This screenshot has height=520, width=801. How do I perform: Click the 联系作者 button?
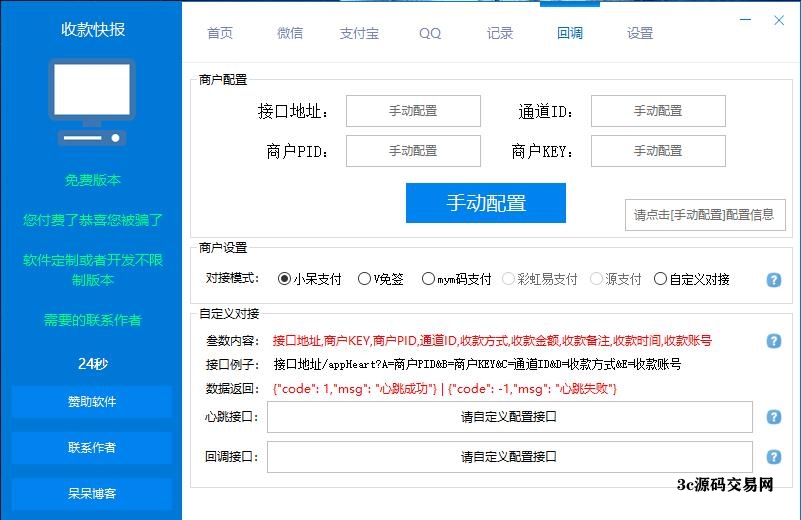click(92, 447)
